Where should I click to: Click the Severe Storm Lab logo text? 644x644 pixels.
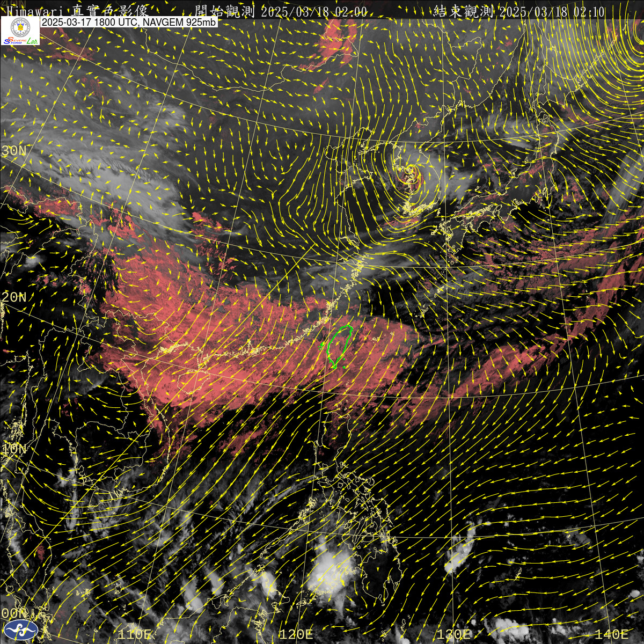point(20,40)
